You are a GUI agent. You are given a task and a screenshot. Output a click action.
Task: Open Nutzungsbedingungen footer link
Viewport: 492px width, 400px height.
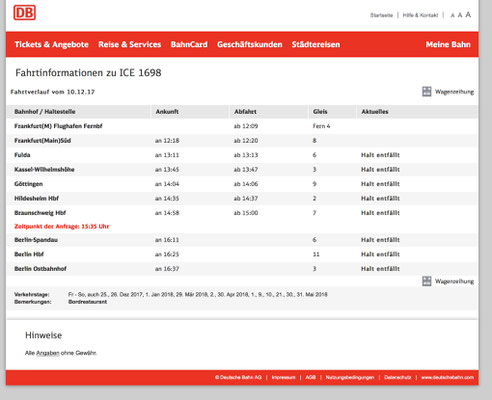coord(350,377)
